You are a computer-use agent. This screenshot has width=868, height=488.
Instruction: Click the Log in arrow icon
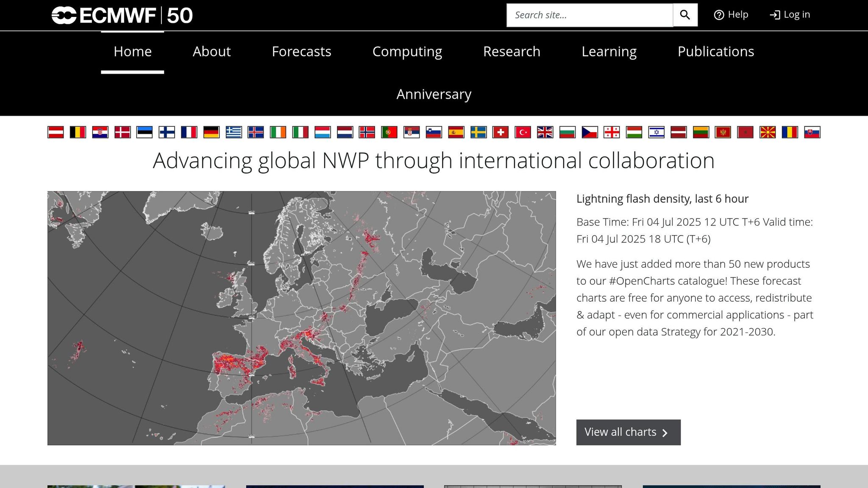tap(775, 15)
